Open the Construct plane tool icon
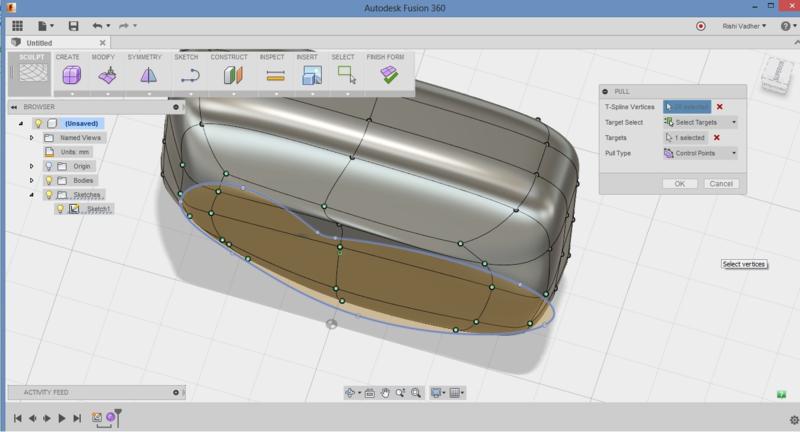 pyautogui.click(x=232, y=75)
